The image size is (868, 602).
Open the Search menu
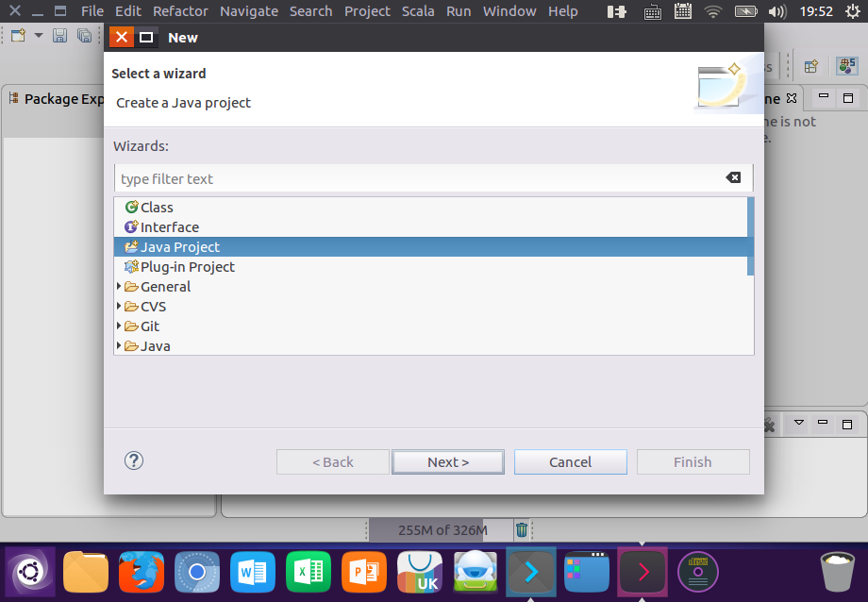[x=311, y=11]
